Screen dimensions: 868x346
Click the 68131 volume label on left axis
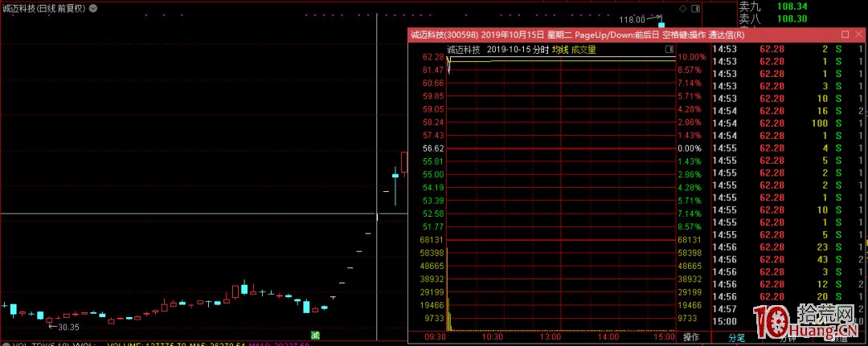coord(433,240)
